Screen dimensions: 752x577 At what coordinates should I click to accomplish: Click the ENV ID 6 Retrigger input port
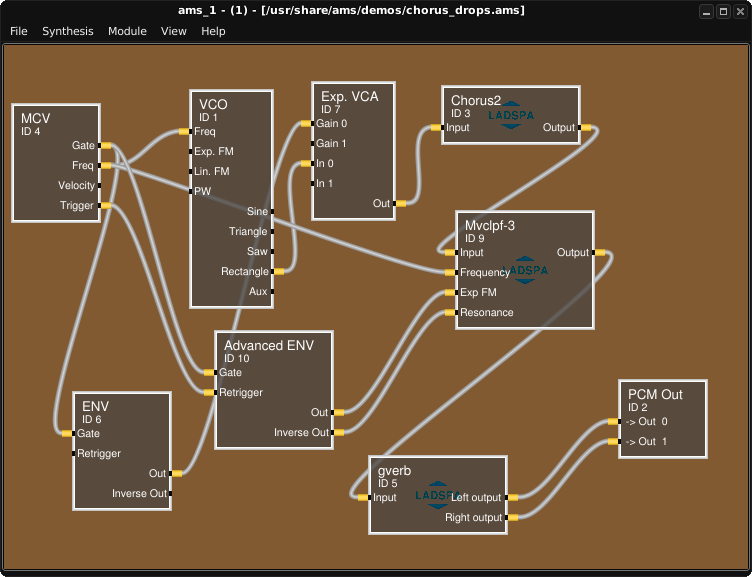(74, 454)
